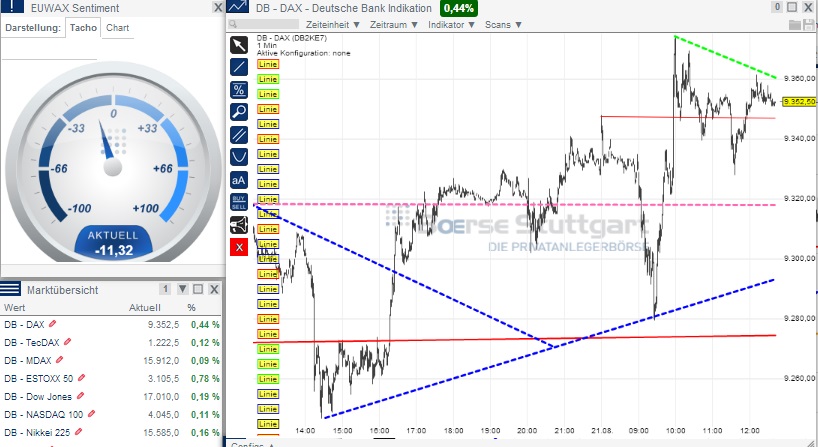Click the BUY SELL marker tool
The height and width of the screenshot is (447, 818).
[x=239, y=202]
